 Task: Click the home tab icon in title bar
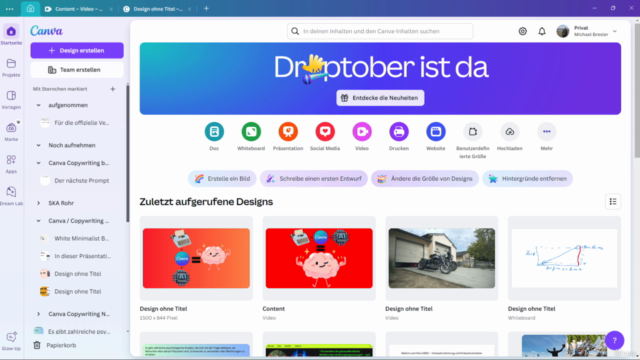click(30, 9)
